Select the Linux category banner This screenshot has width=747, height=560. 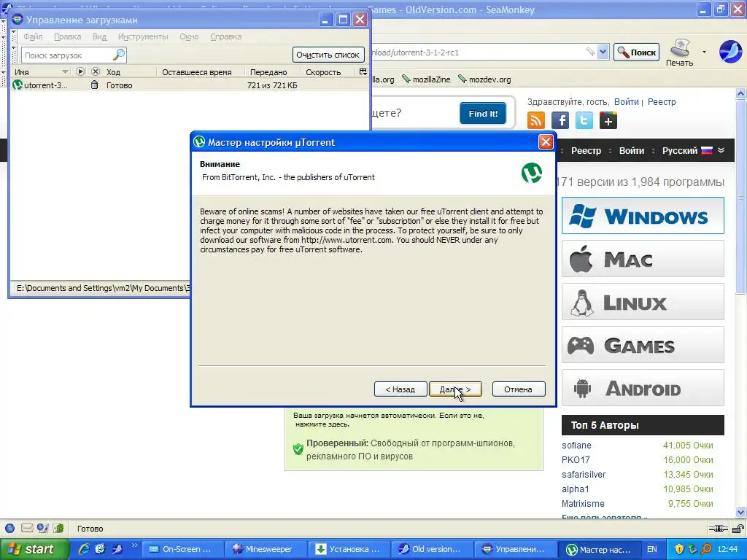point(643,302)
